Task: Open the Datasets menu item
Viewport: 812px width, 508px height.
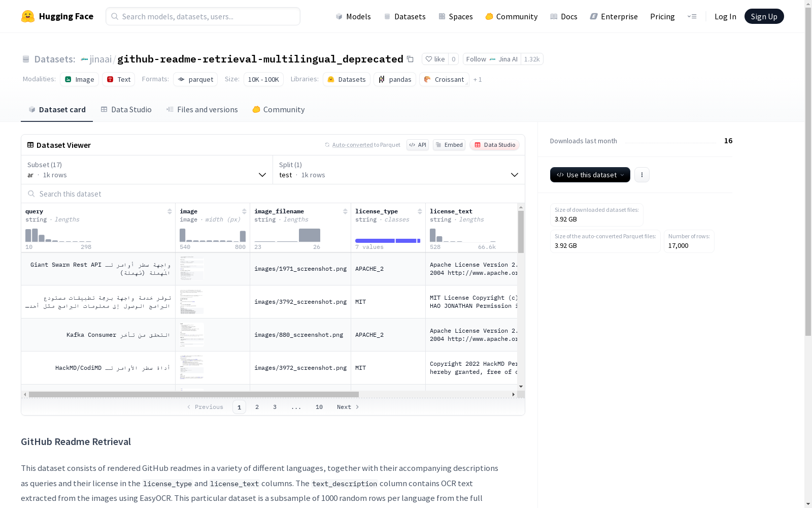Action: click(x=404, y=16)
